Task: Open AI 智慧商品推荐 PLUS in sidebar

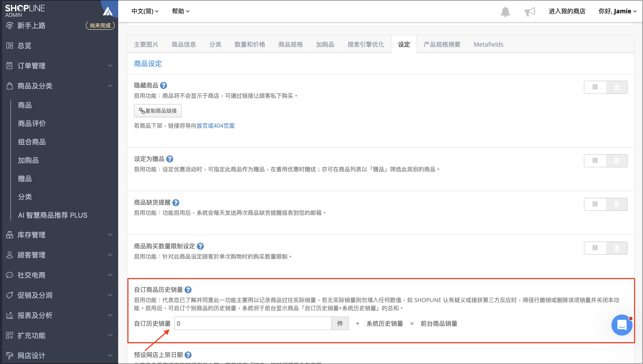Action: click(53, 215)
